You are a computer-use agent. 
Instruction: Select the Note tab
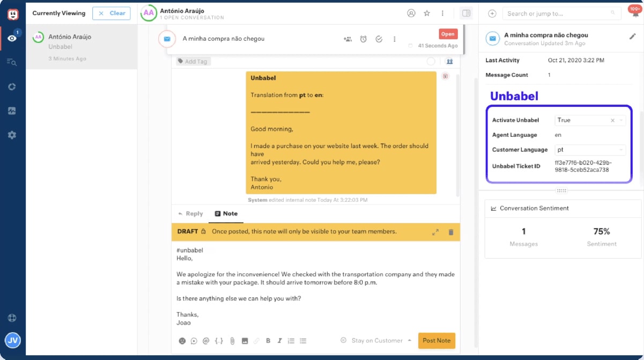226,214
